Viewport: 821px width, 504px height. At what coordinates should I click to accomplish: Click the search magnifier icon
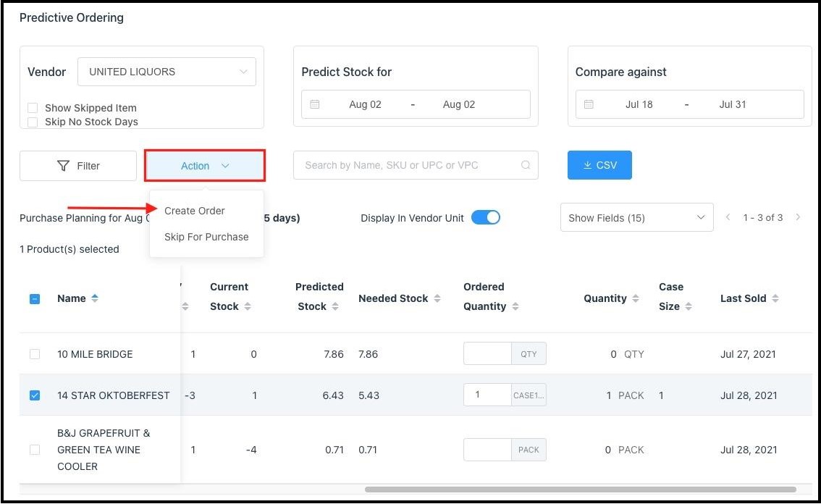[526, 165]
